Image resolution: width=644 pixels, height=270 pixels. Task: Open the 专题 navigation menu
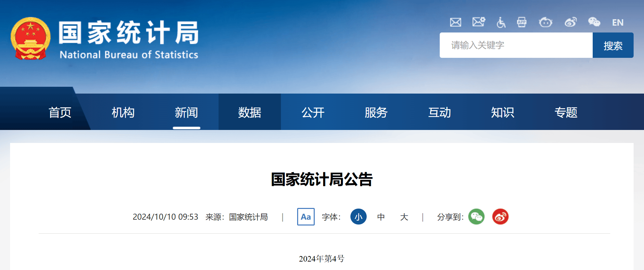[566, 112]
